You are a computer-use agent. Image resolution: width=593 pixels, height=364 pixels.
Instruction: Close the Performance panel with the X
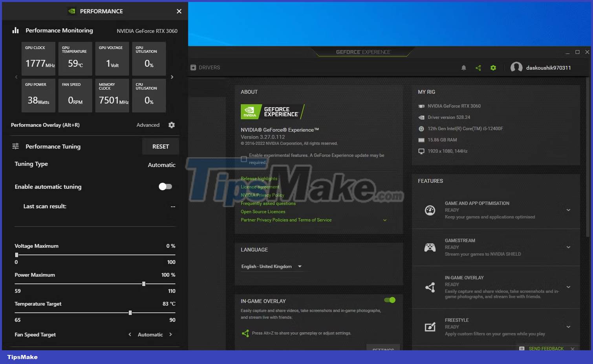tap(179, 11)
